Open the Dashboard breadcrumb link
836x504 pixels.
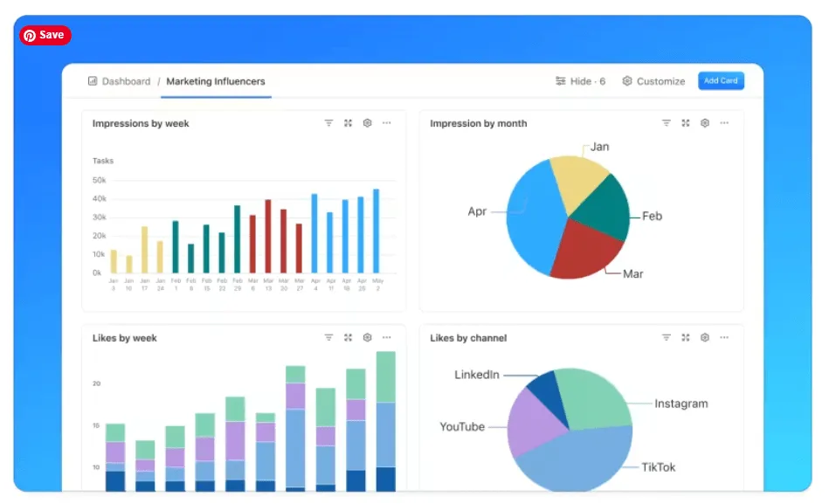(127, 81)
